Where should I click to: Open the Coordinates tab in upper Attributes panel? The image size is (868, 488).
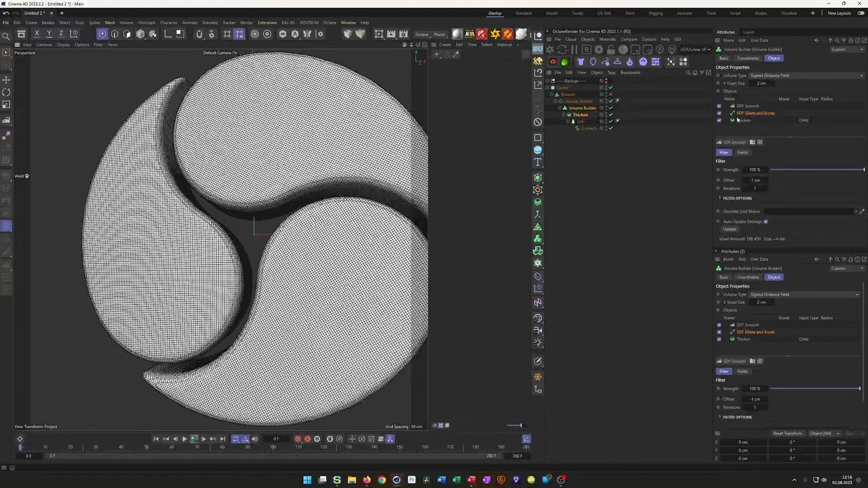coord(748,58)
